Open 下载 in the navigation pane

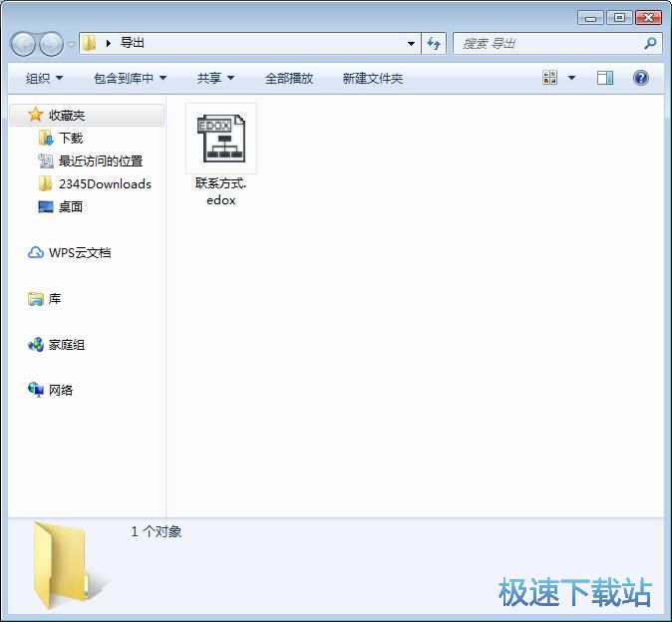[x=61, y=138]
